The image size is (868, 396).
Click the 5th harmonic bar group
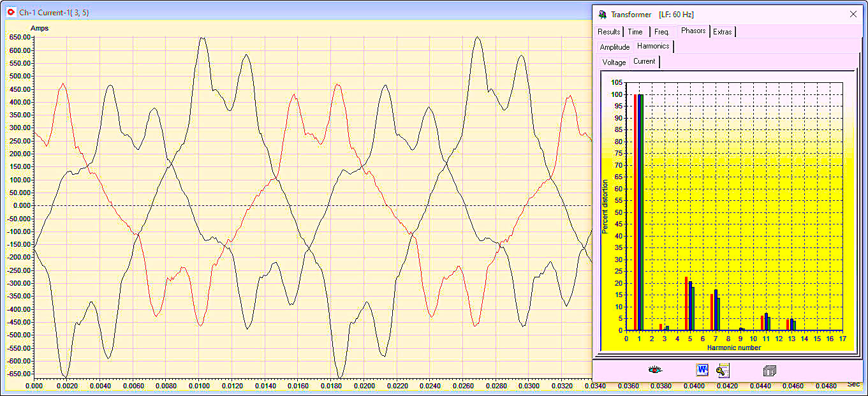[690, 304]
